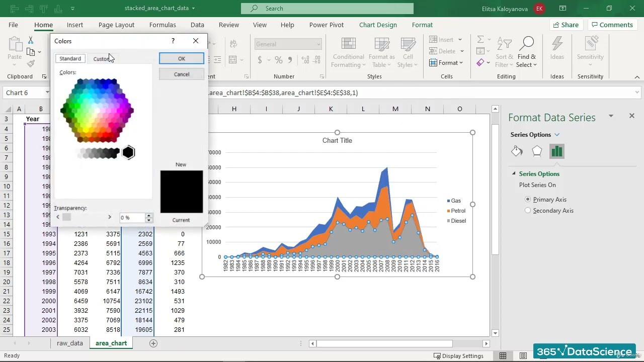Click the Cut scissors icon
644x362 pixels.
[31, 40]
